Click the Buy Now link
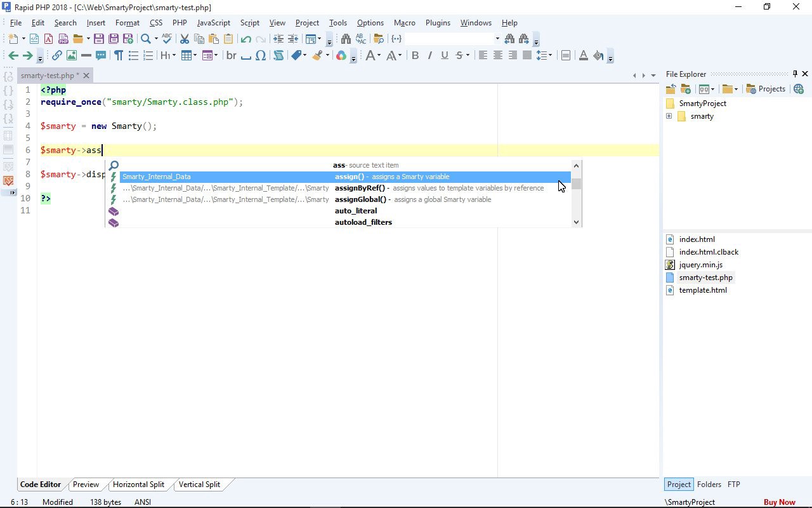The width and height of the screenshot is (812, 508). click(x=779, y=502)
